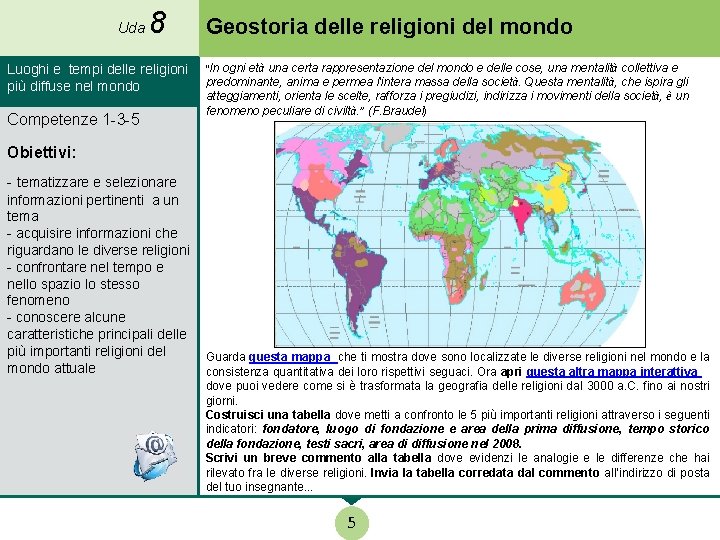The height and width of the screenshot is (540, 720).
Task: Click objective 'conoscere alcune caratteristiche principali'
Action: pos(97,343)
